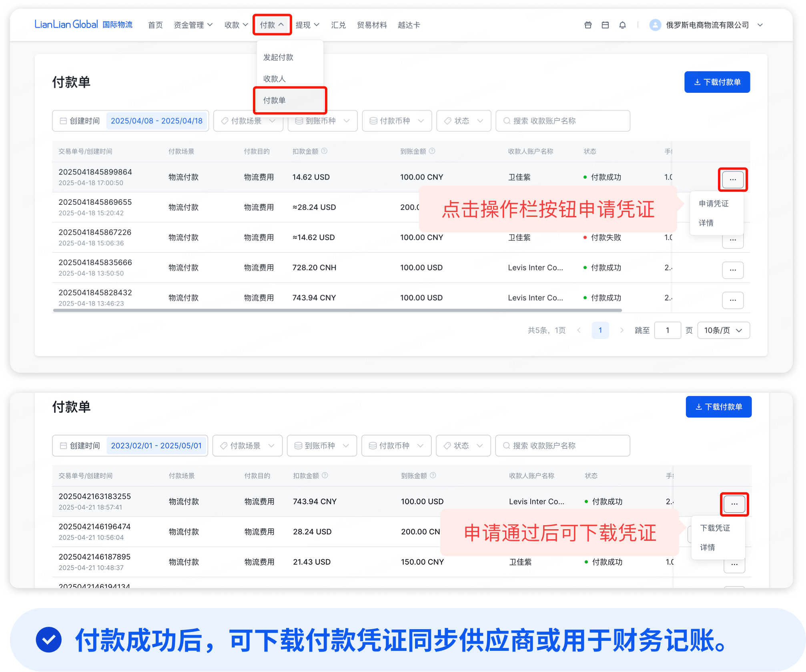The width and height of the screenshot is (806, 672).
Task: Click the 搜索 收款账户名称 search field
Action: coord(563,121)
